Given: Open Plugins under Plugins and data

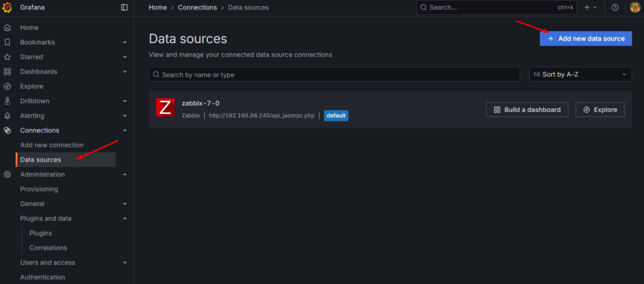Looking at the screenshot, I should point(41,233).
